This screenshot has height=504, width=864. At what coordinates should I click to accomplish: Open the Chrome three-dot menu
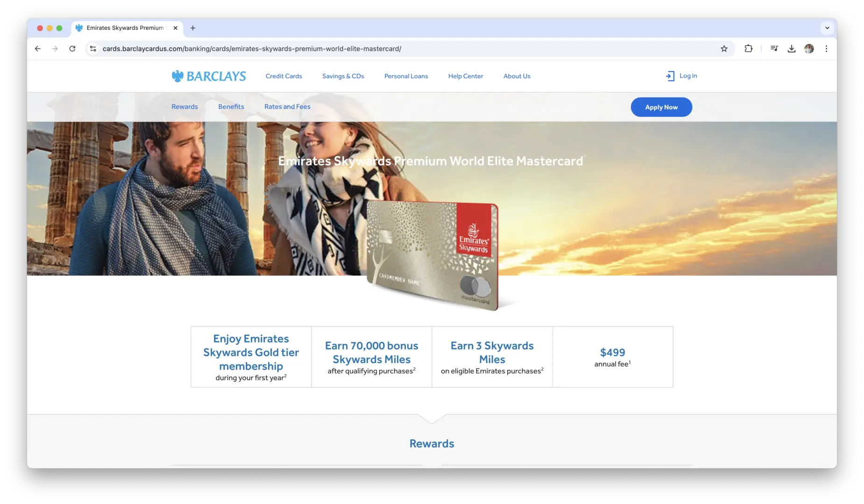(826, 49)
